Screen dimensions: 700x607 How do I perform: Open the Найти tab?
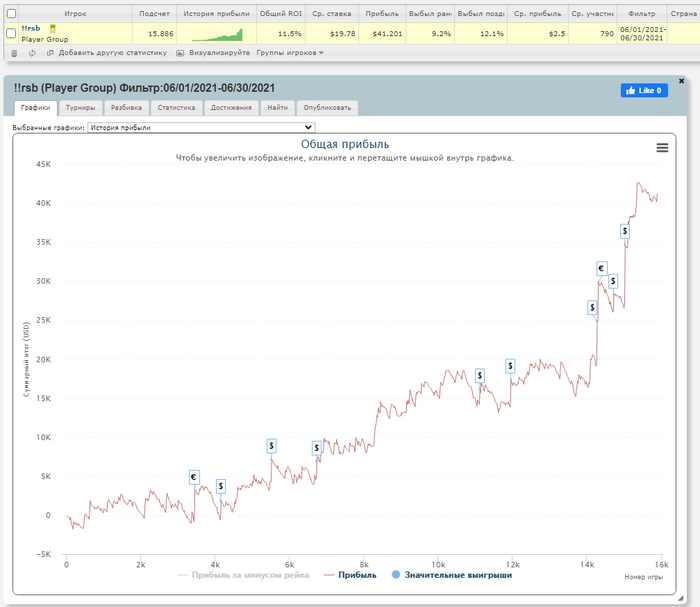(277, 108)
